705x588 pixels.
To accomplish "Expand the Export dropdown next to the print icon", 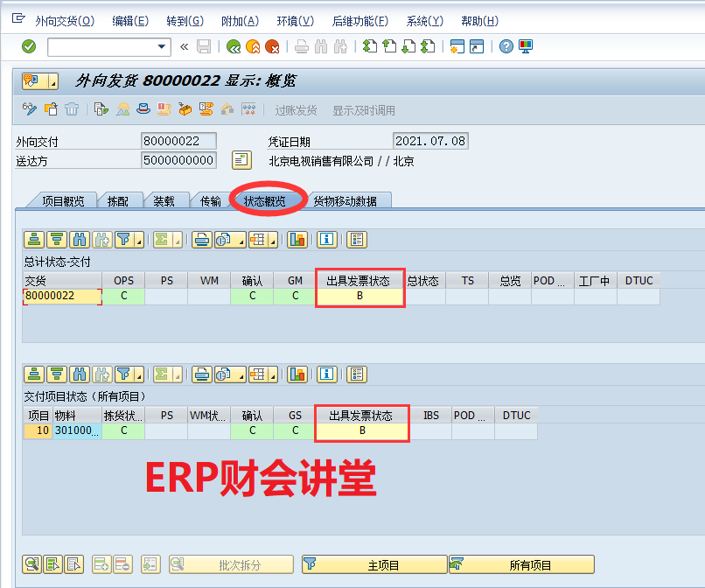I will [243, 239].
